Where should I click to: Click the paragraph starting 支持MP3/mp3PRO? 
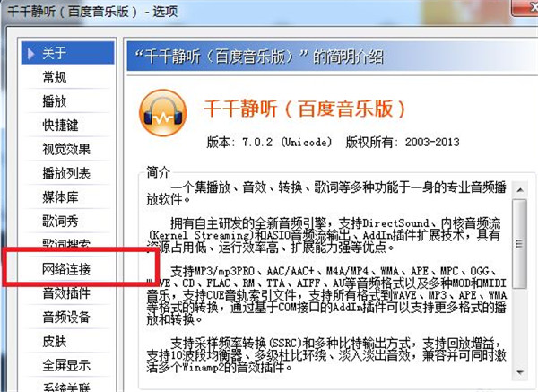[326, 295]
